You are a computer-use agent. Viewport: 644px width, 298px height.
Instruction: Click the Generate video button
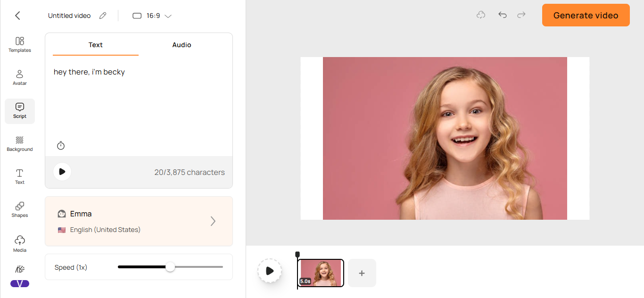coord(586,15)
